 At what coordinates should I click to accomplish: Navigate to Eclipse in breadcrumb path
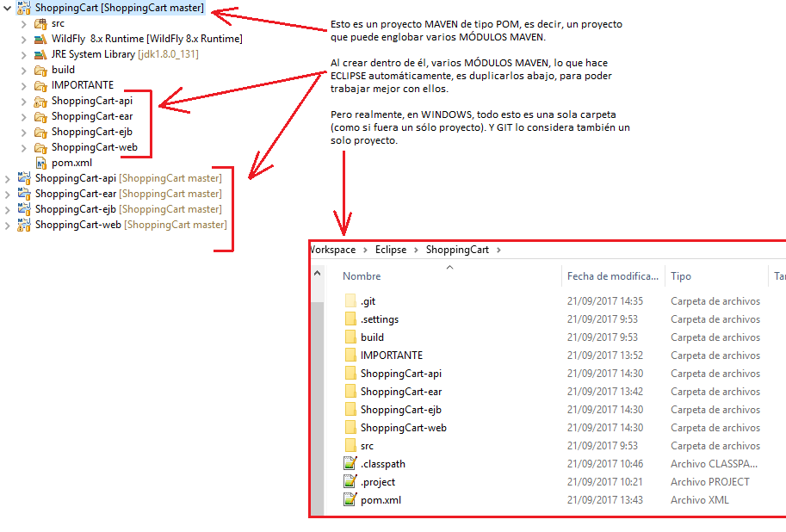coord(391,250)
